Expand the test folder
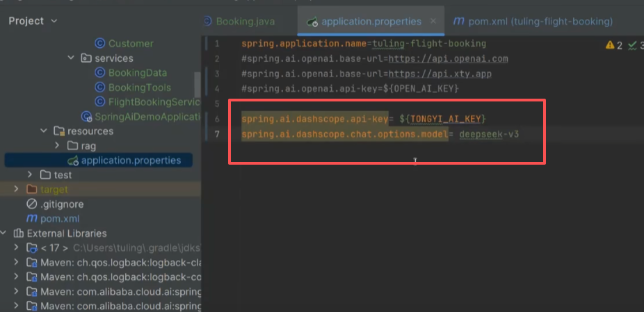 tap(30, 174)
